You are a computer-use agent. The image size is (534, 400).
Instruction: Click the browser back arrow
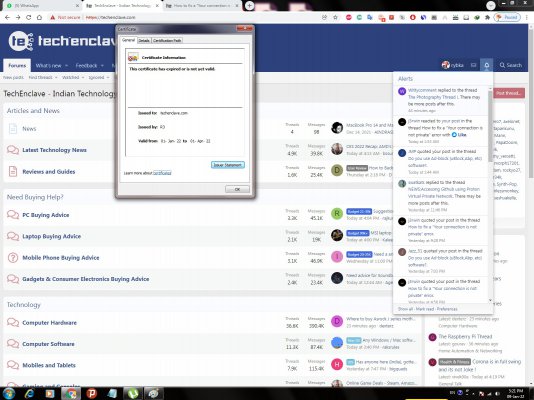(x=7, y=17)
